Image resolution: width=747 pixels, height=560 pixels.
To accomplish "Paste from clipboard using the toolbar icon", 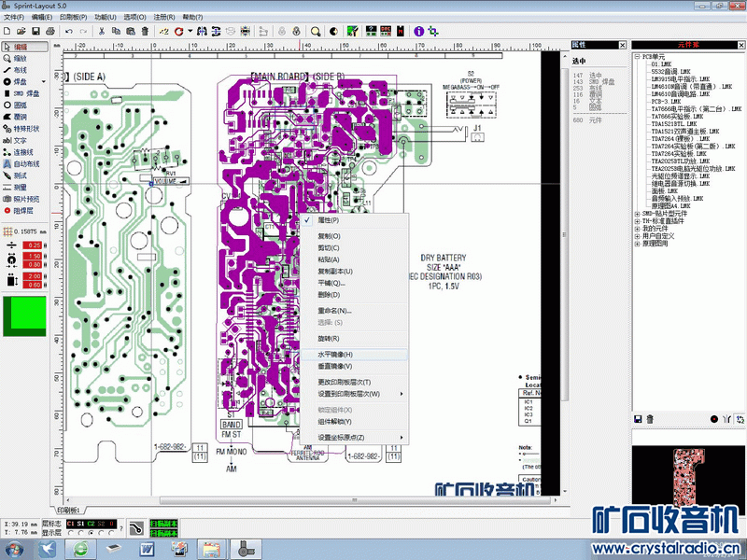I will point(131,31).
